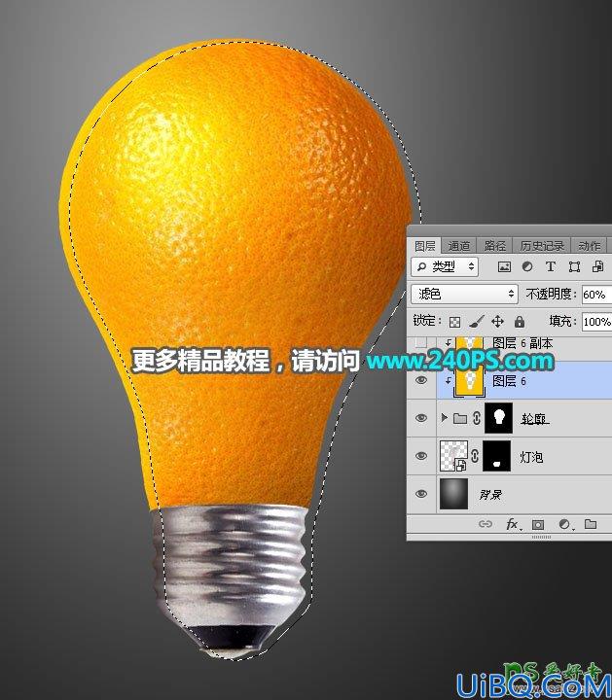The height and width of the screenshot is (700, 612).
Task: Select 灯泡 smart object thumbnail
Action: click(x=453, y=456)
